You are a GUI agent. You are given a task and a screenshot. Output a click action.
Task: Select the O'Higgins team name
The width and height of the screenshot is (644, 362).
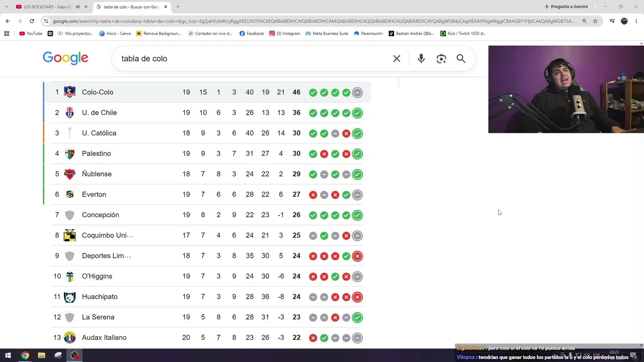tap(97, 276)
